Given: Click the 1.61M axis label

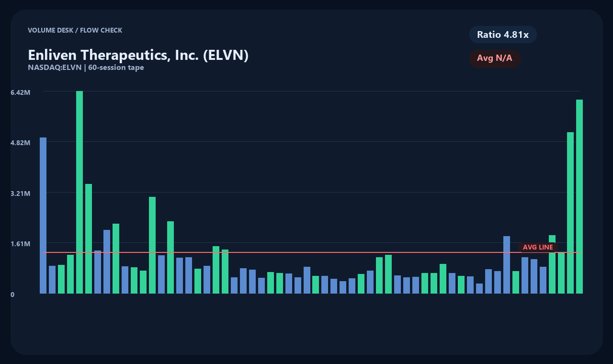Looking at the screenshot, I should click(21, 244).
